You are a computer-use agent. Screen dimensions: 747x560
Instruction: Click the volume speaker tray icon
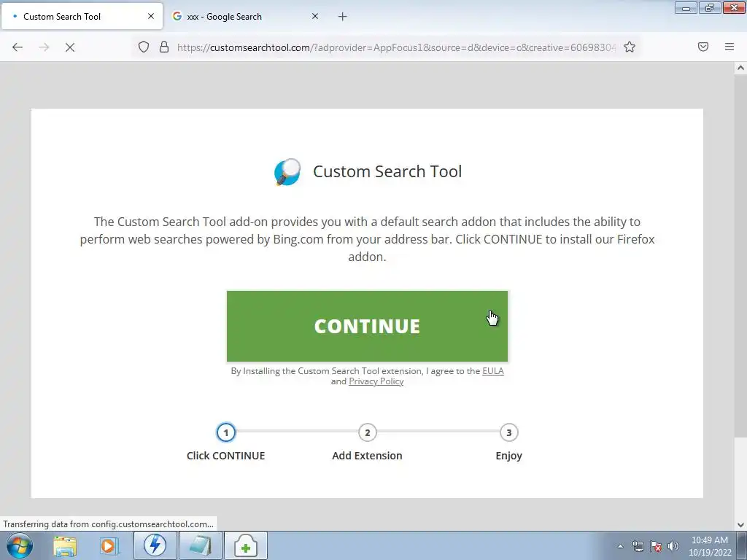coord(673,546)
